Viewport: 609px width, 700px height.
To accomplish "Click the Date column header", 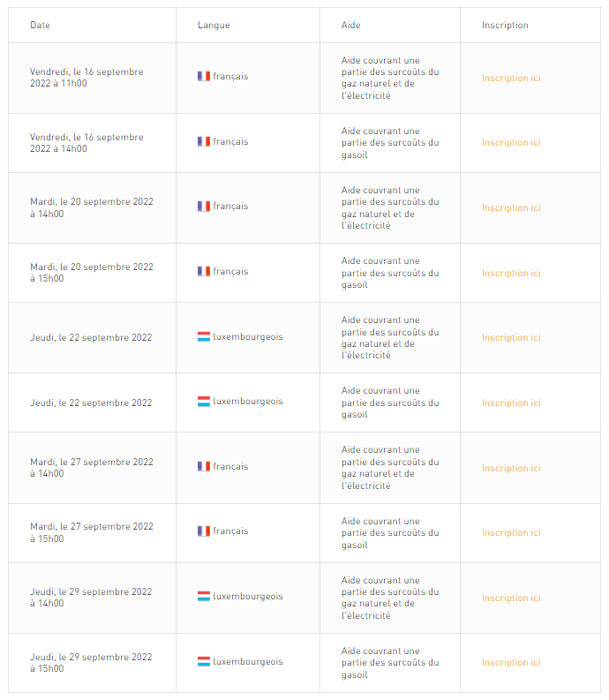I will tap(41, 26).
